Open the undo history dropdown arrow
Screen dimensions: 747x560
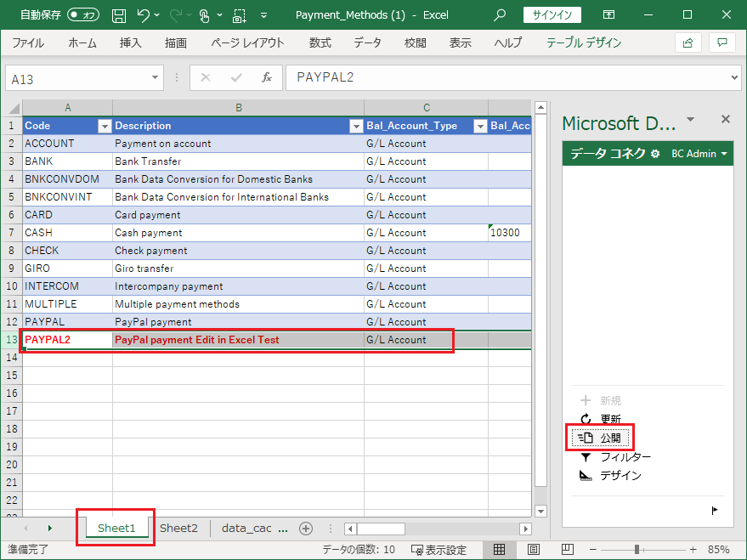[157, 15]
